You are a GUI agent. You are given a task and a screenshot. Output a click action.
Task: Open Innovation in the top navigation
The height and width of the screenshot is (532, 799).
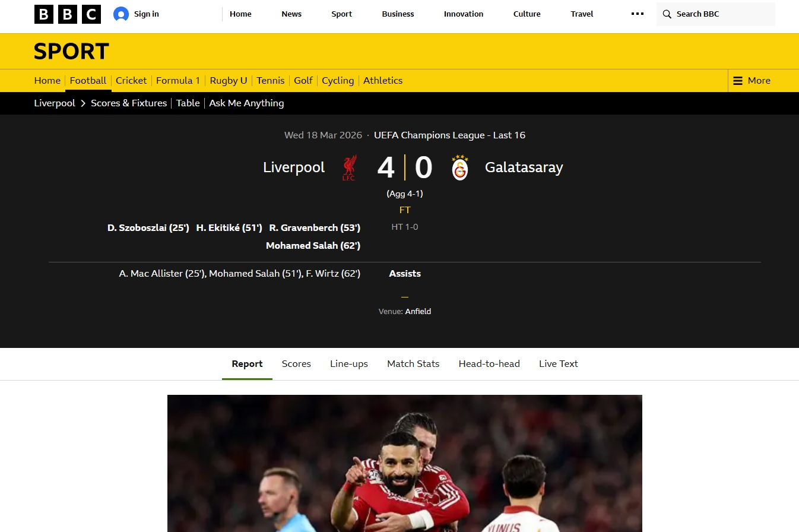(464, 14)
